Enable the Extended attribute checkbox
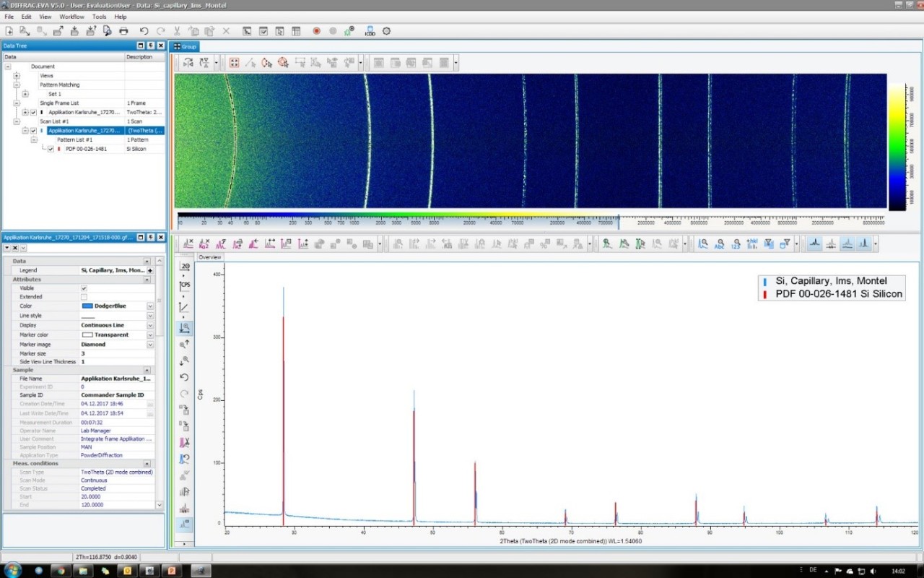The image size is (924, 578). [84, 297]
